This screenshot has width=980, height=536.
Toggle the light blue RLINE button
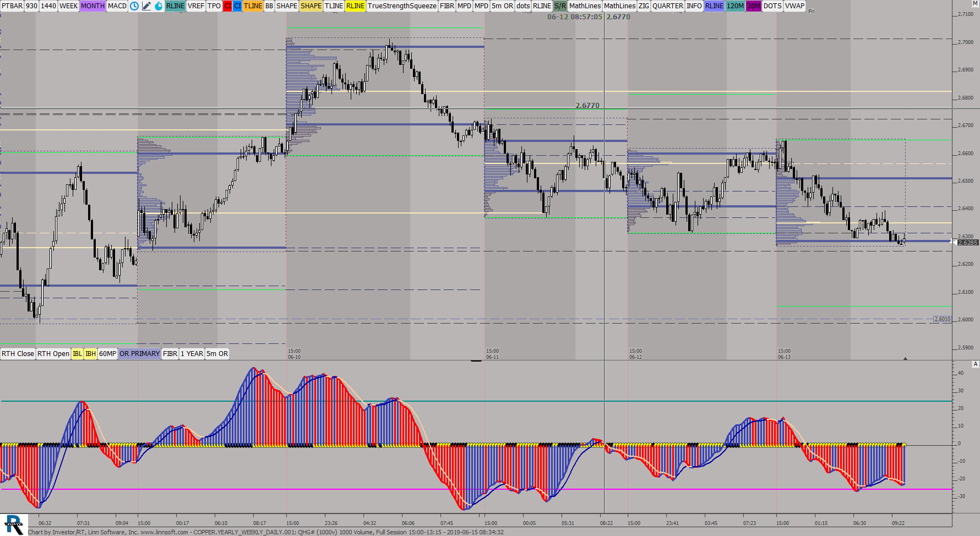point(715,6)
